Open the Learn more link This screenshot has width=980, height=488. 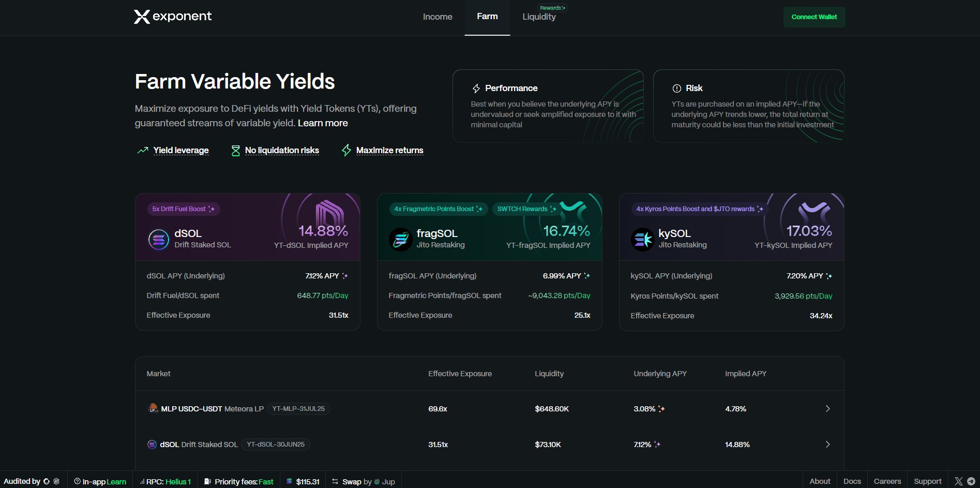pos(323,123)
